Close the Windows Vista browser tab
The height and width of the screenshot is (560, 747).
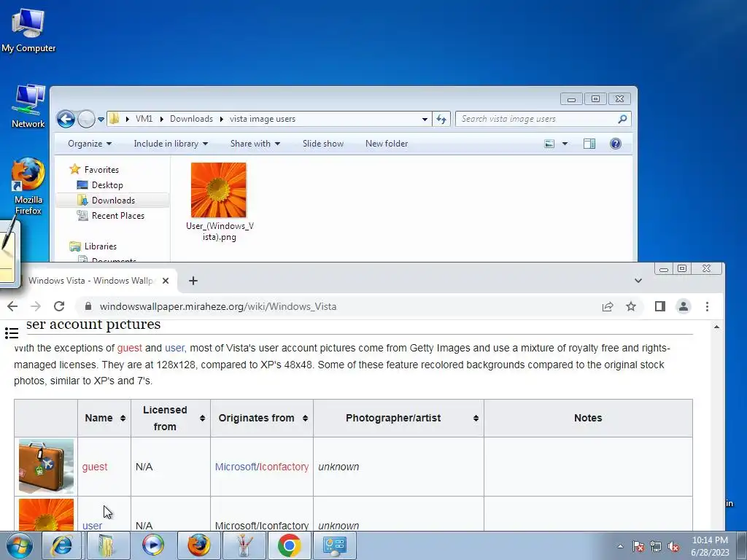[x=166, y=281]
